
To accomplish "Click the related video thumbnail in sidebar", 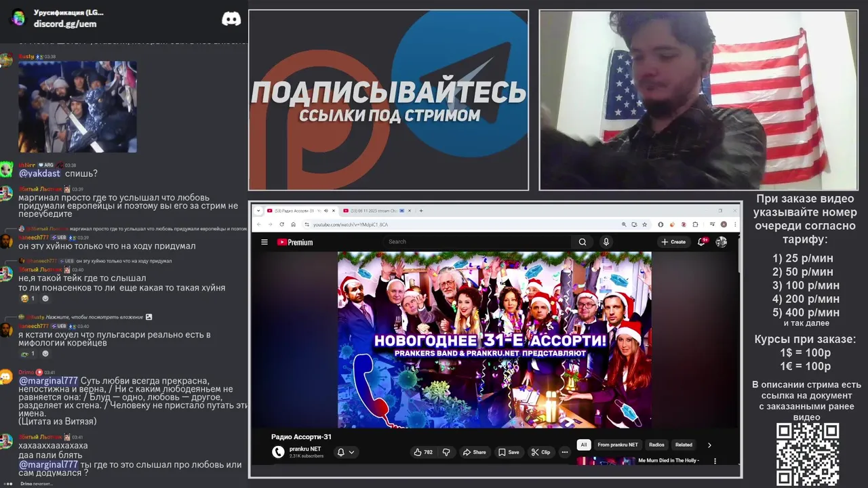I will (x=606, y=461).
